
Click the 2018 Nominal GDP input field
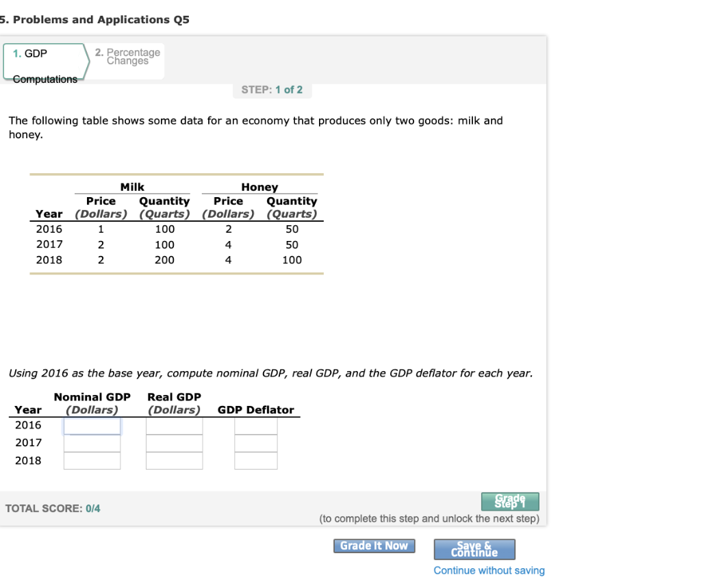(92, 460)
